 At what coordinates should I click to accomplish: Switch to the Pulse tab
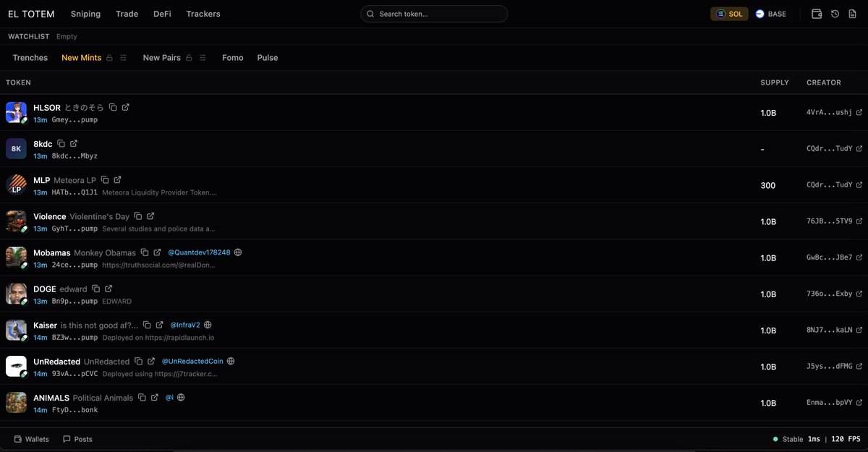click(268, 58)
